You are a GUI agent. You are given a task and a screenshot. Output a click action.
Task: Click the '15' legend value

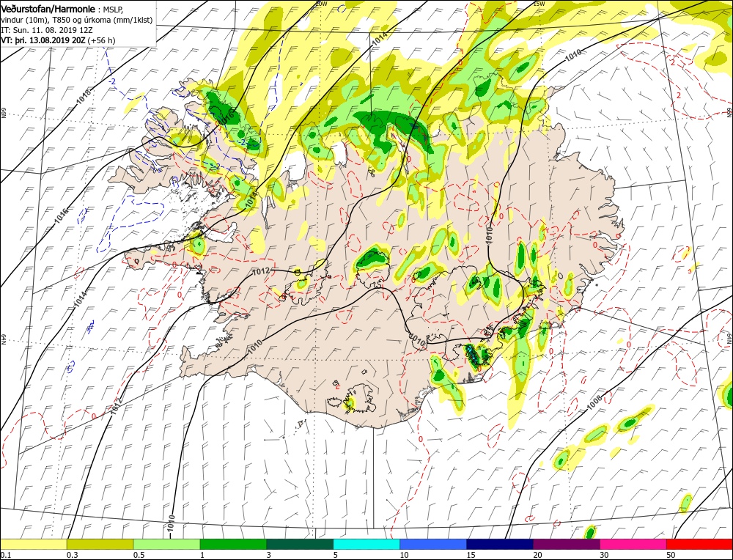pyautogui.click(x=471, y=555)
